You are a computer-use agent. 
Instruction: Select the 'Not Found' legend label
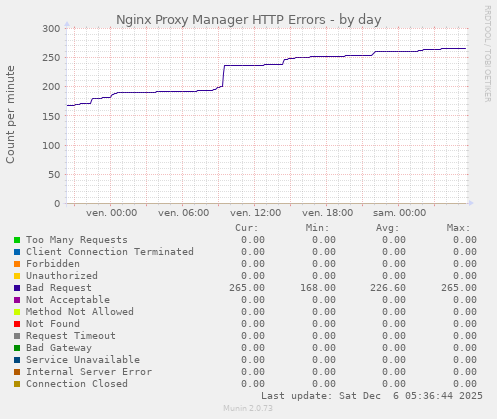click(53, 324)
